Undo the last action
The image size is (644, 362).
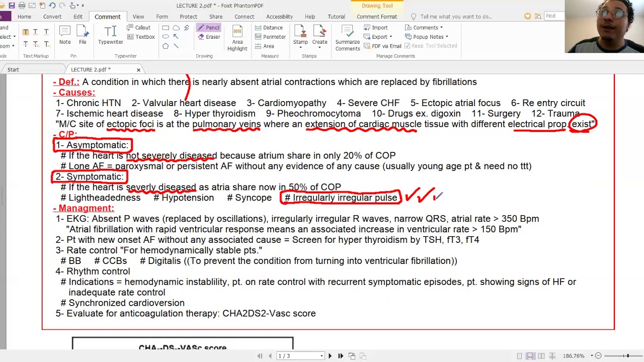(x=52, y=6)
